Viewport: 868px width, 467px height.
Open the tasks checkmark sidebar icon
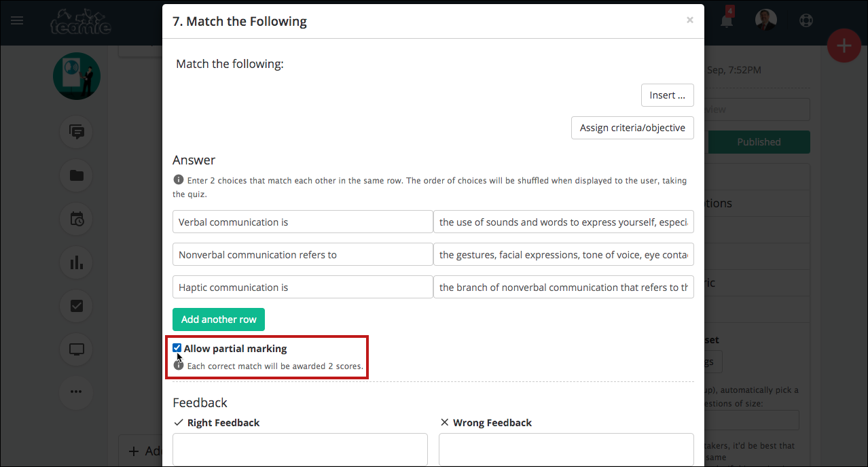77,306
